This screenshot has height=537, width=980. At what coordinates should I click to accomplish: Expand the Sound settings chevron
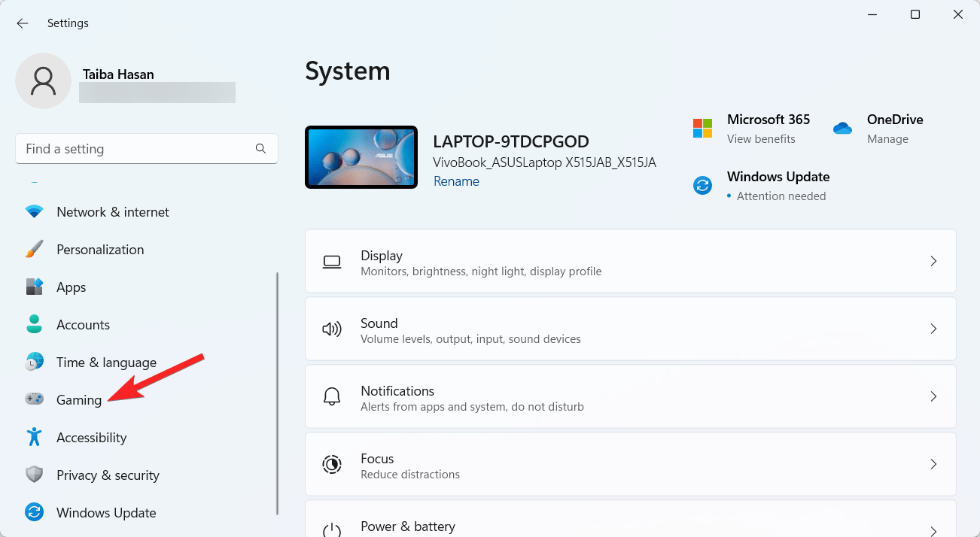point(933,329)
